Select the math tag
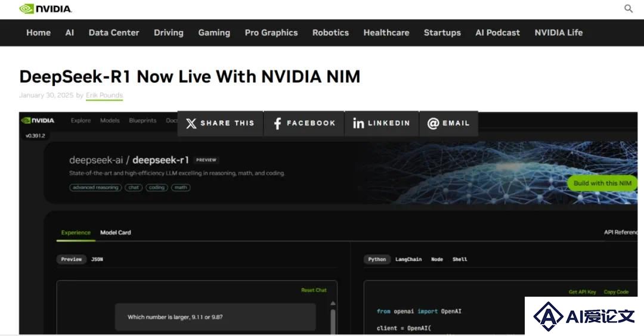This screenshot has width=644, height=336. [181, 188]
